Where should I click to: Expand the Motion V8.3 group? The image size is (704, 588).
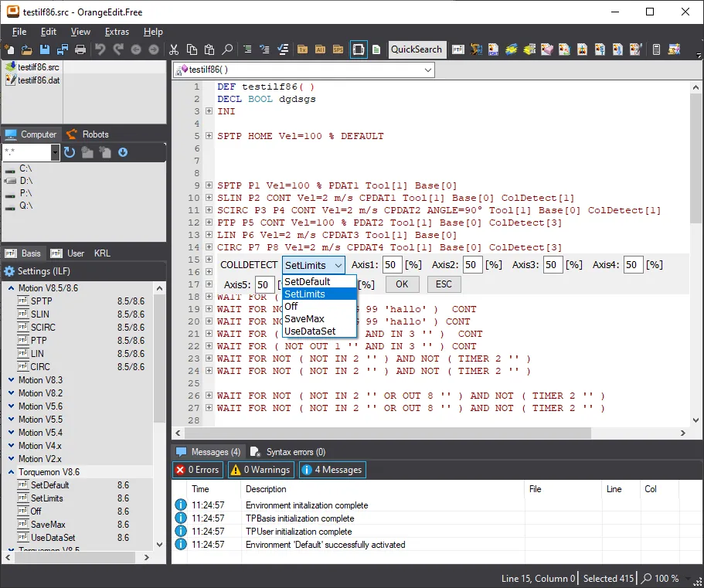(x=12, y=380)
